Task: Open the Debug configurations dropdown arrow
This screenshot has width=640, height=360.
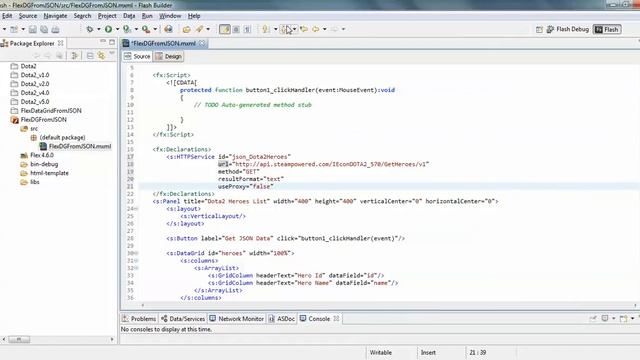Action: coord(99,29)
